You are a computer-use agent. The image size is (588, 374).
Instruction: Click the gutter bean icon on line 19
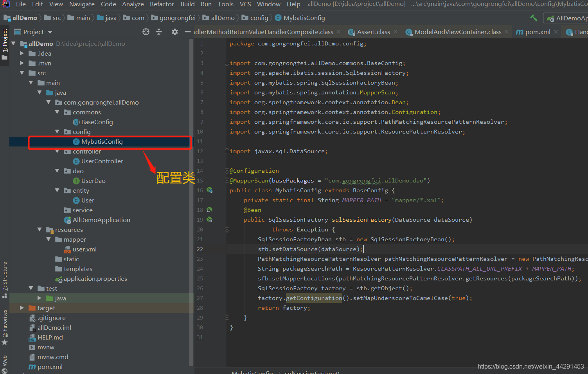point(210,219)
